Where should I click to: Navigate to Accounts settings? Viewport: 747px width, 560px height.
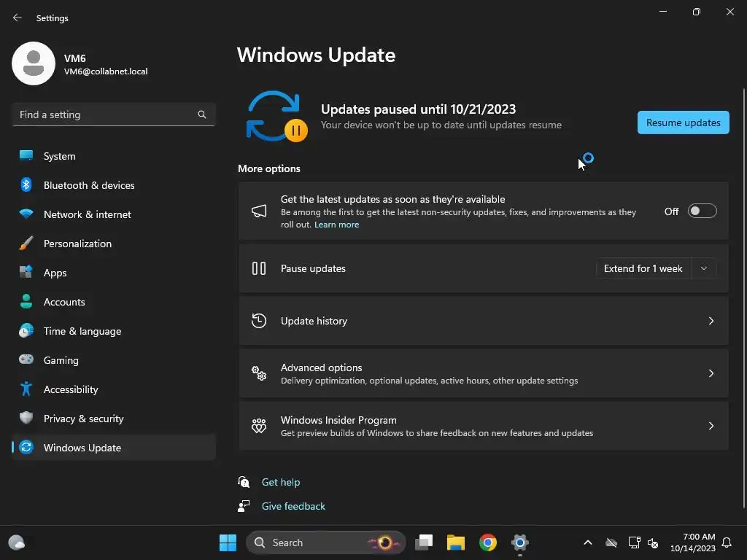point(114,301)
